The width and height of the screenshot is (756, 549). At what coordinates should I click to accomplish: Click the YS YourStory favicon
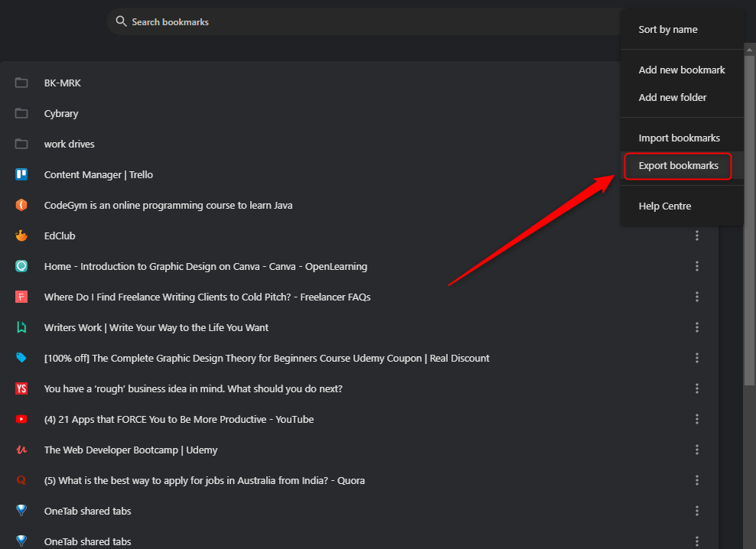(21, 388)
